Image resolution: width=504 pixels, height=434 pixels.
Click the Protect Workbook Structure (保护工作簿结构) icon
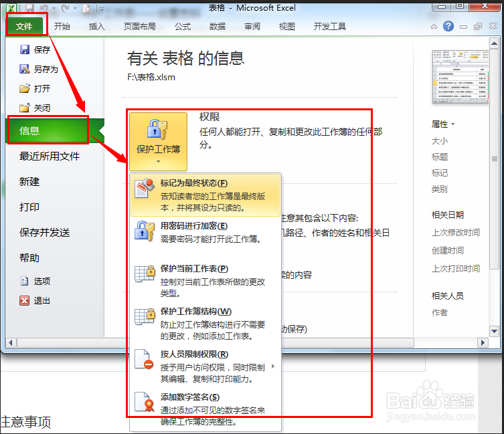point(145,316)
